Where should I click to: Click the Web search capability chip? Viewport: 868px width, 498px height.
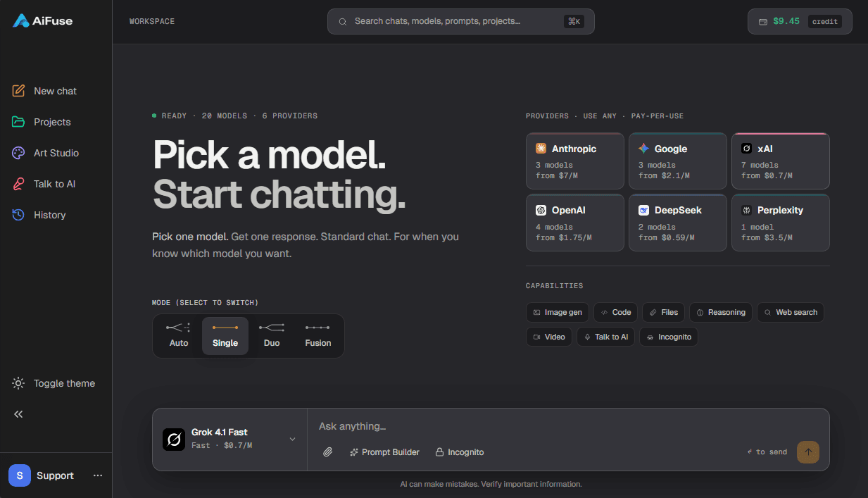[791, 312]
